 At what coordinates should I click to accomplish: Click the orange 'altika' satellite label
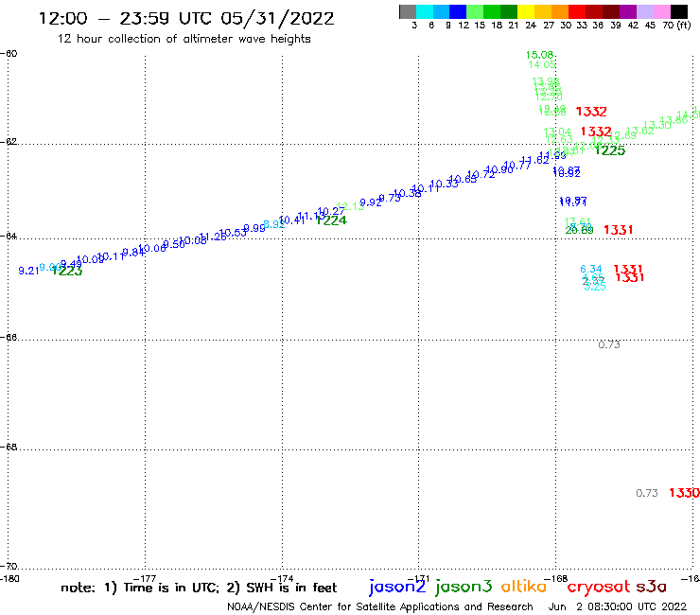pos(524,586)
